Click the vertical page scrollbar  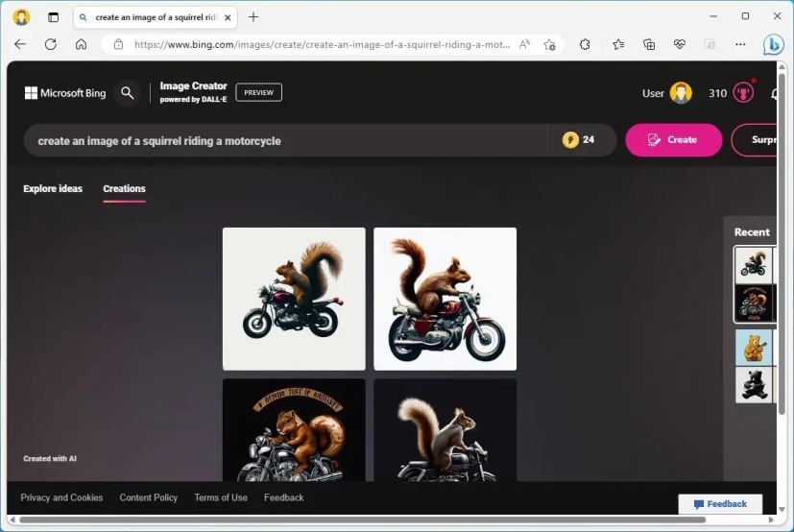click(x=782, y=243)
